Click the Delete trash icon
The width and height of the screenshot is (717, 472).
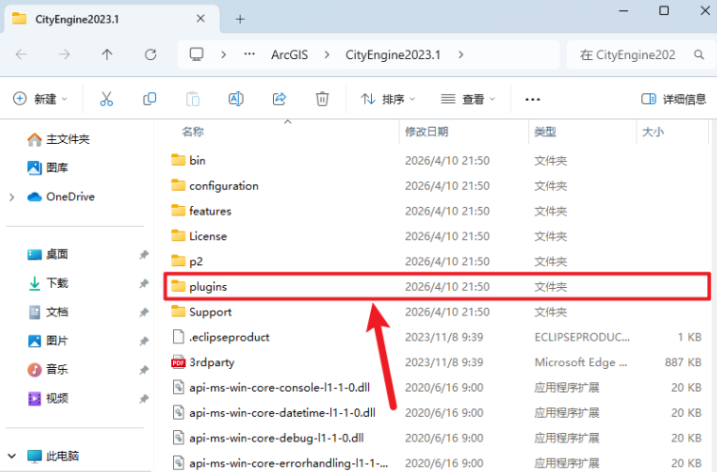[x=322, y=99]
